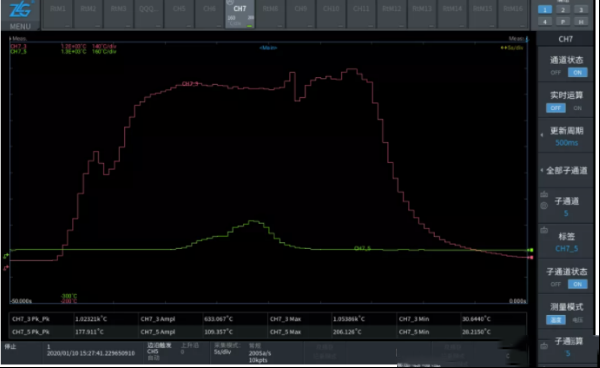Click the Meas expand arrow top left
The width and height of the screenshot is (600, 368).
pyautogui.click(x=10, y=39)
